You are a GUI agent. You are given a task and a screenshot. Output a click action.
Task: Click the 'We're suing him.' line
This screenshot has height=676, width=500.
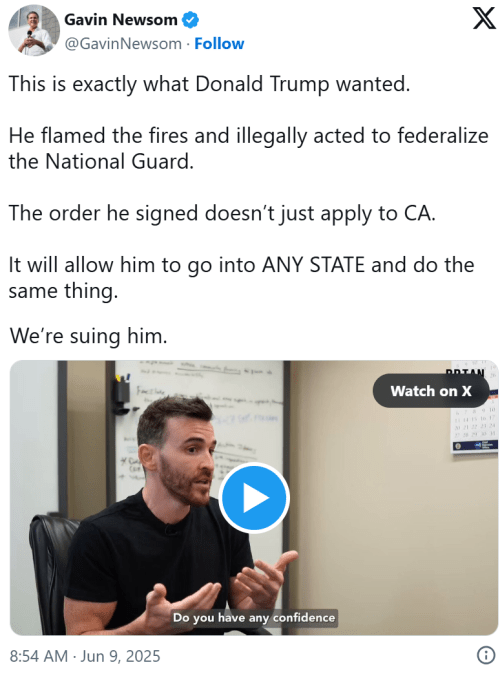pyautogui.click(x=88, y=336)
